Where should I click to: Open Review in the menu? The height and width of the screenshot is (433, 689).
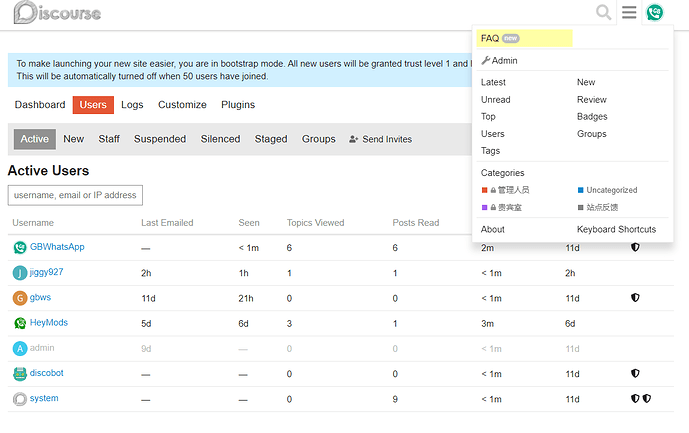[591, 99]
